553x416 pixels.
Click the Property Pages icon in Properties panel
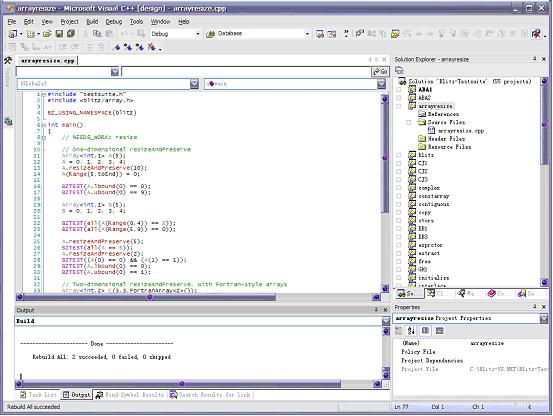tap(439, 331)
